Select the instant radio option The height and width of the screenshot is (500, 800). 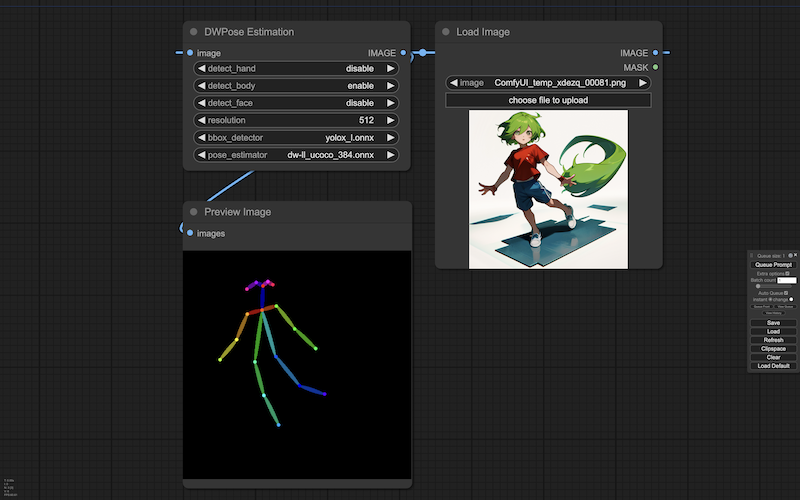point(770,299)
